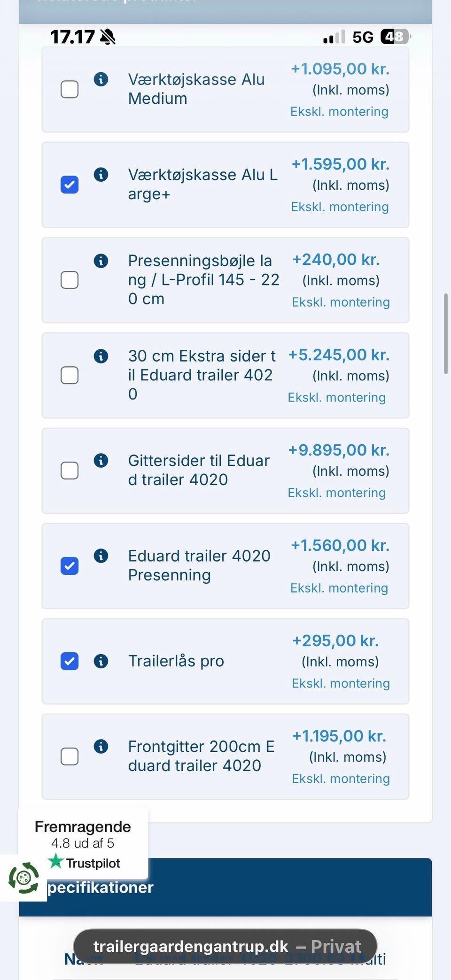Screen dimensions: 451x980
Task: Open the Trustpilot rating widget
Action: pyautogui.click(x=83, y=844)
